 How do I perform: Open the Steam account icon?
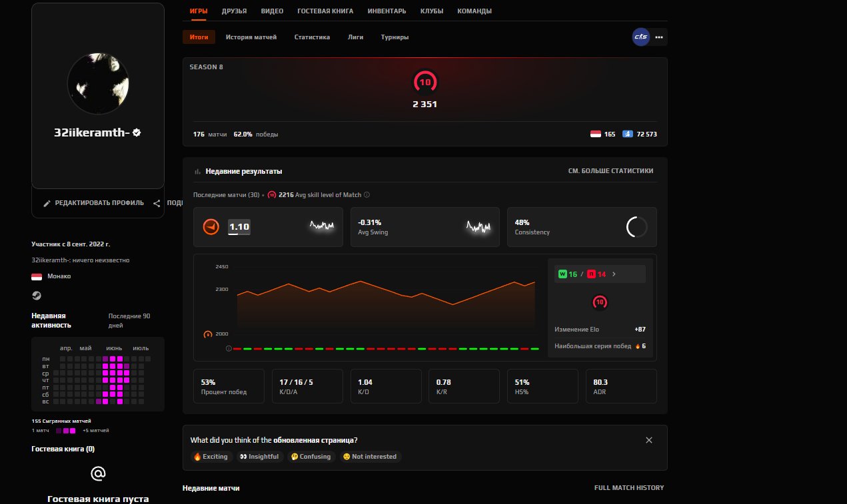click(x=36, y=295)
